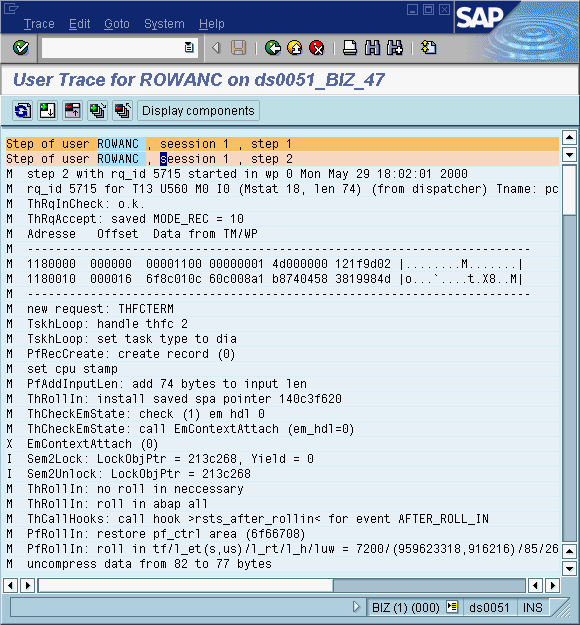Click the Display components button

198,110
